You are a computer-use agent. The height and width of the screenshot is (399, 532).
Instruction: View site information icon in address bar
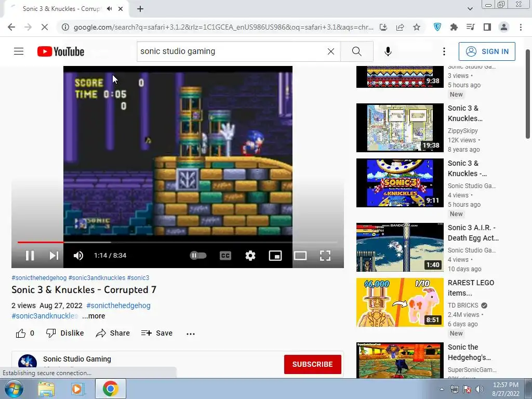click(x=65, y=27)
